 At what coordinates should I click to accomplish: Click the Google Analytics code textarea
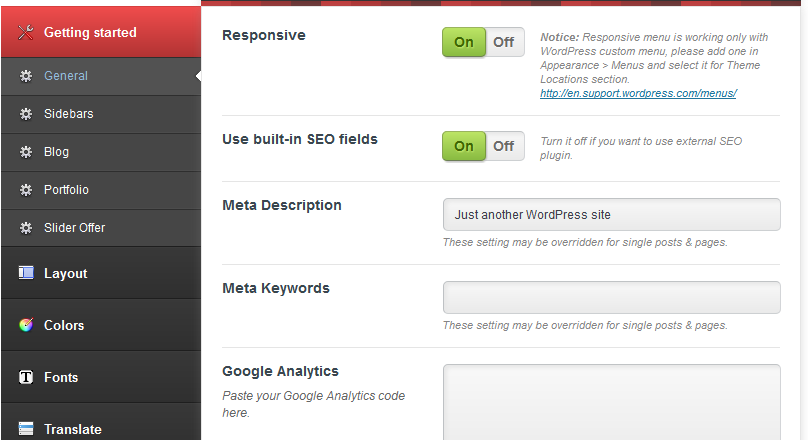click(x=612, y=402)
